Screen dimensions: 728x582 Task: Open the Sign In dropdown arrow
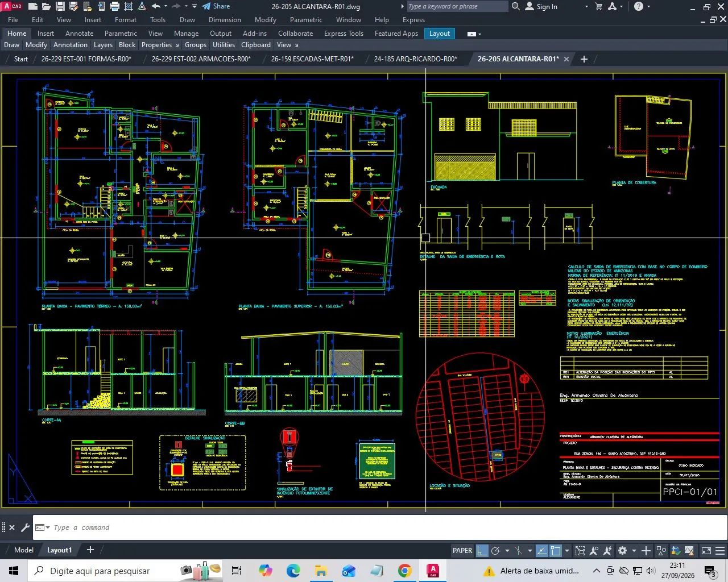click(x=586, y=7)
